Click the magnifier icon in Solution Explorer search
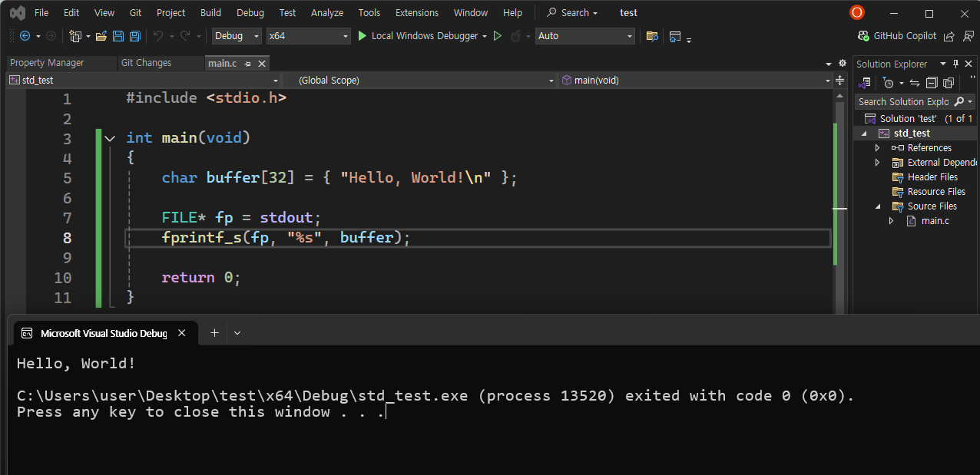The height and width of the screenshot is (475, 980). click(958, 101)
